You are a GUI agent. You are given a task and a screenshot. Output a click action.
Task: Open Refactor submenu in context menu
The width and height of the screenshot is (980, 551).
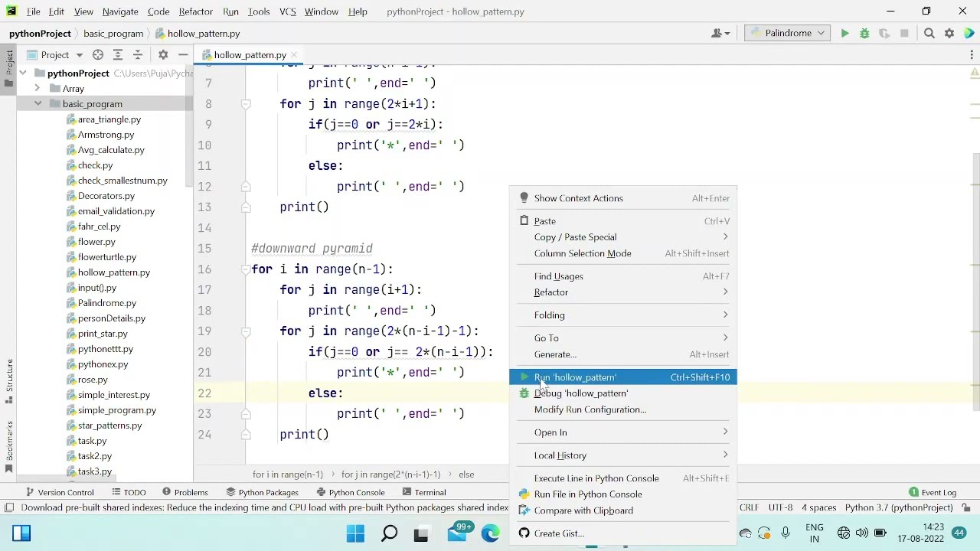[623, 292]
